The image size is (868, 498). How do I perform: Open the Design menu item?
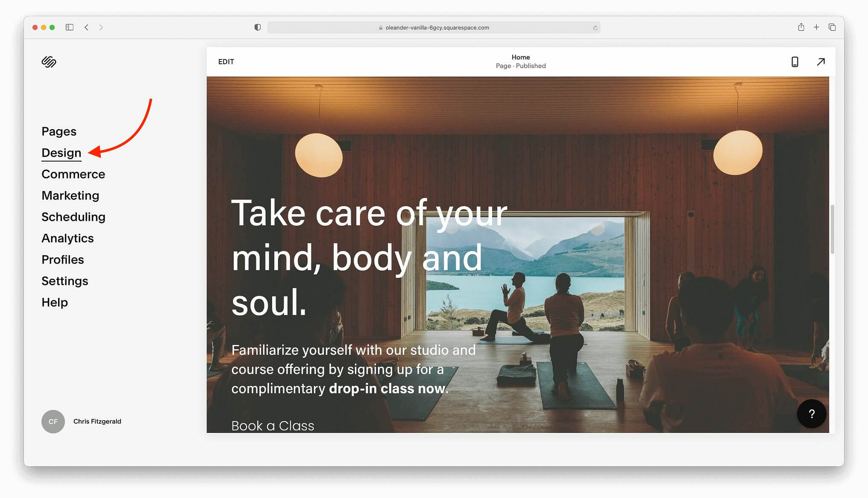[x=61, y=153]
